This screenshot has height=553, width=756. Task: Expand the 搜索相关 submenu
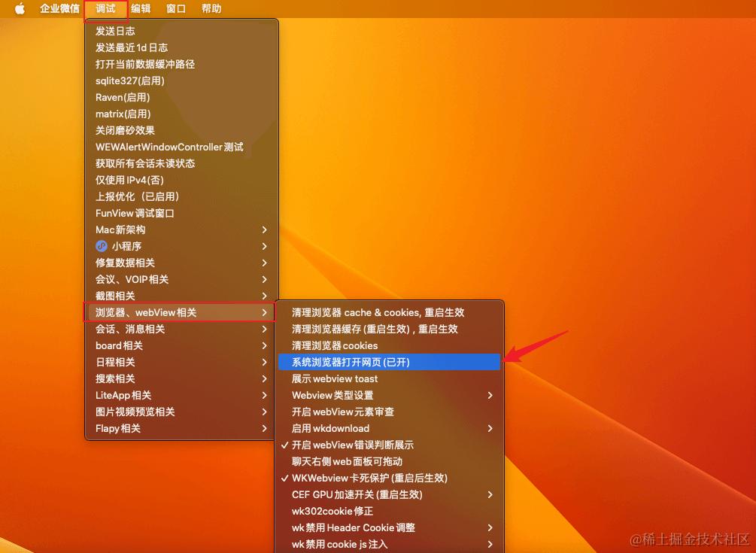[x=181, y=378]
